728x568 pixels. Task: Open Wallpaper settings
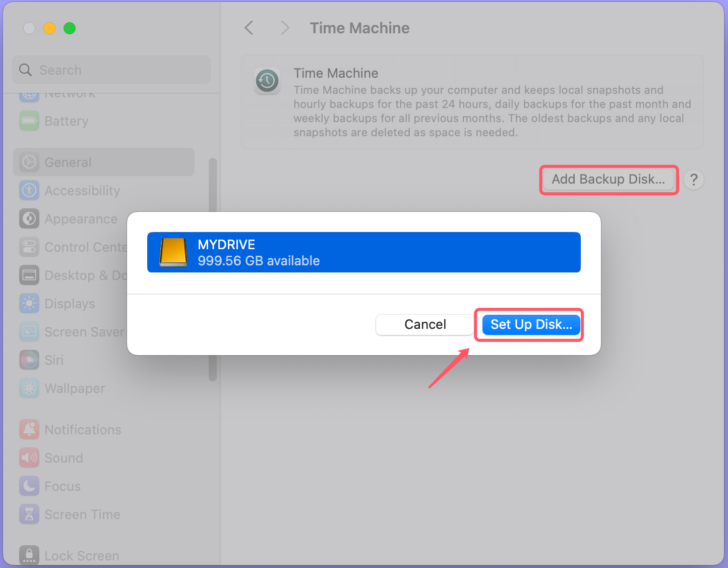point(74,388)
